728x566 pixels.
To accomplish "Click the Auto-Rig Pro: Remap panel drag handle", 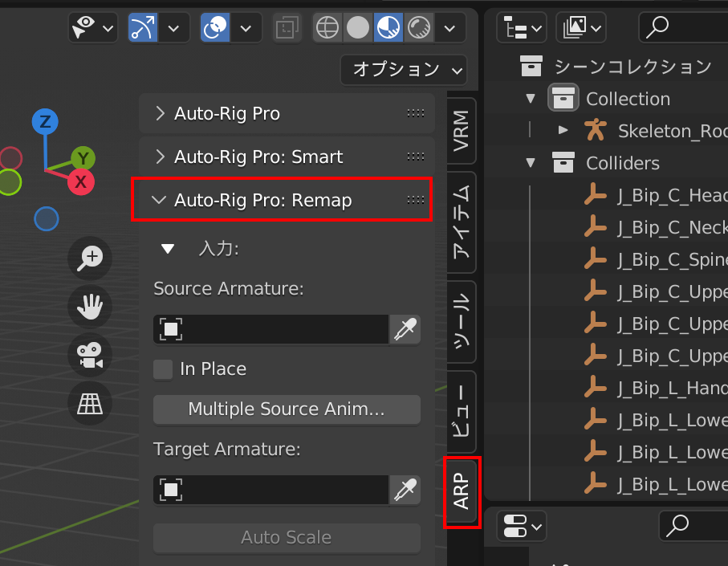I will click(416, 200).
